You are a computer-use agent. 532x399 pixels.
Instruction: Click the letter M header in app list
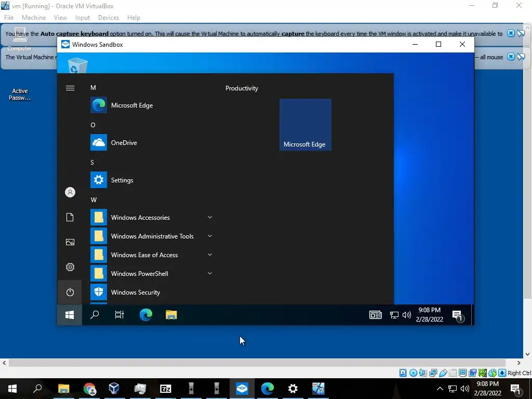[x=93, y=87]
